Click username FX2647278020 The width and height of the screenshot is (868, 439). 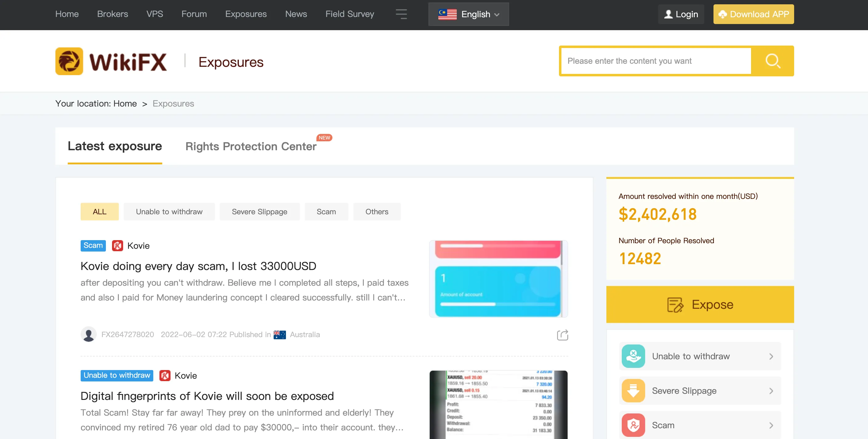point(128,335)
